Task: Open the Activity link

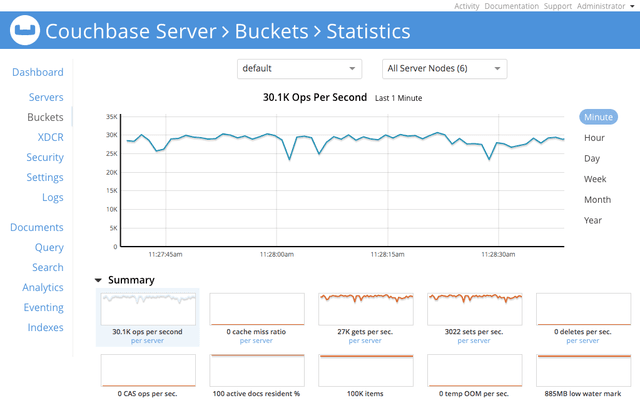Action: [x=467, y=6]
